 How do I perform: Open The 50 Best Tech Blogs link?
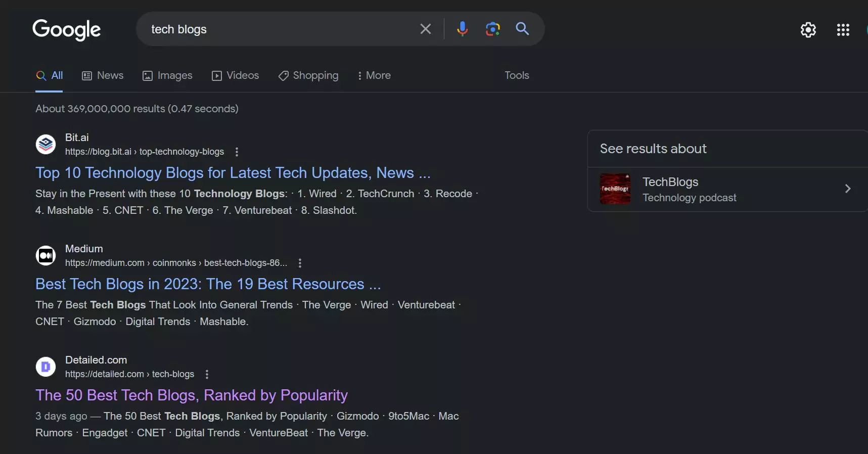pos(191,395)
